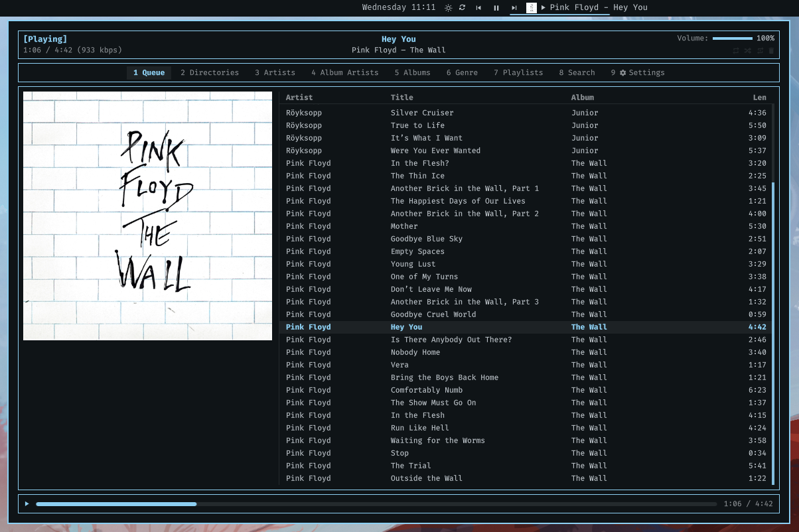Open the 6 Genre tab
Image resolution: width=799 pixels, height=532 pixels.
(462, 73)
